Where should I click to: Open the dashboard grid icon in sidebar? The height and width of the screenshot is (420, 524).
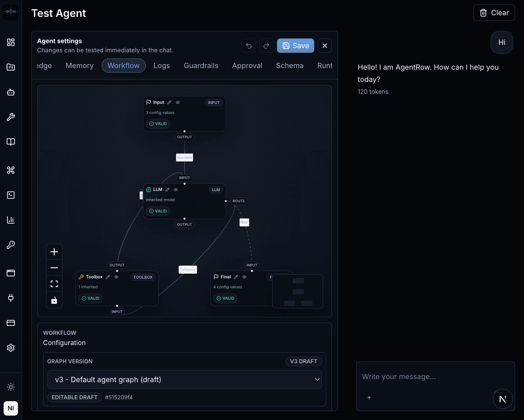click(x=11, y=42)
